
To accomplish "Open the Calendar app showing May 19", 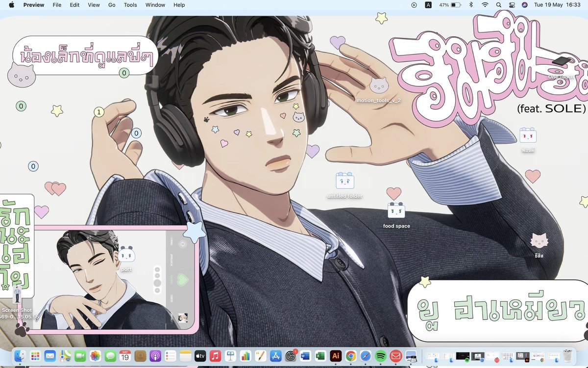I will point(125,356).
